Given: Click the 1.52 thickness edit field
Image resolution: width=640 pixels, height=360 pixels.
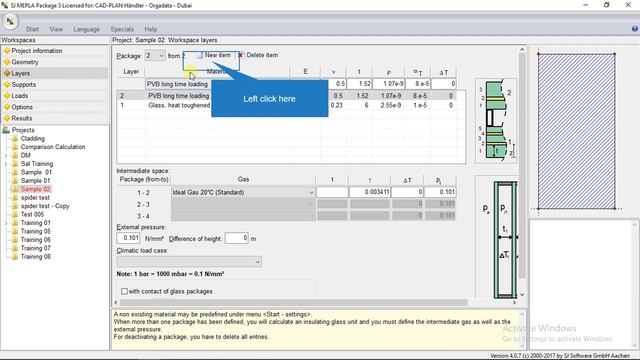Looking at the screenshot, I should click(x=359, y=84).
